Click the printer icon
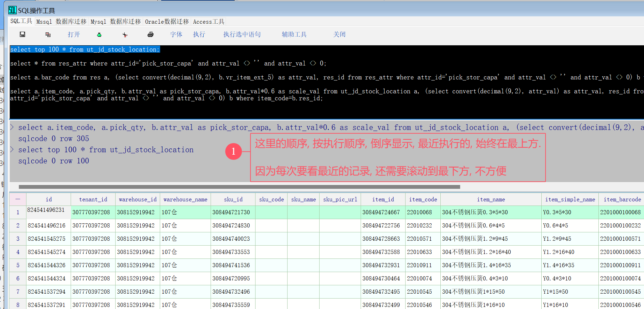Image resolution: width=644 pixels, height=309 pixels. click(x=150, y=34)
